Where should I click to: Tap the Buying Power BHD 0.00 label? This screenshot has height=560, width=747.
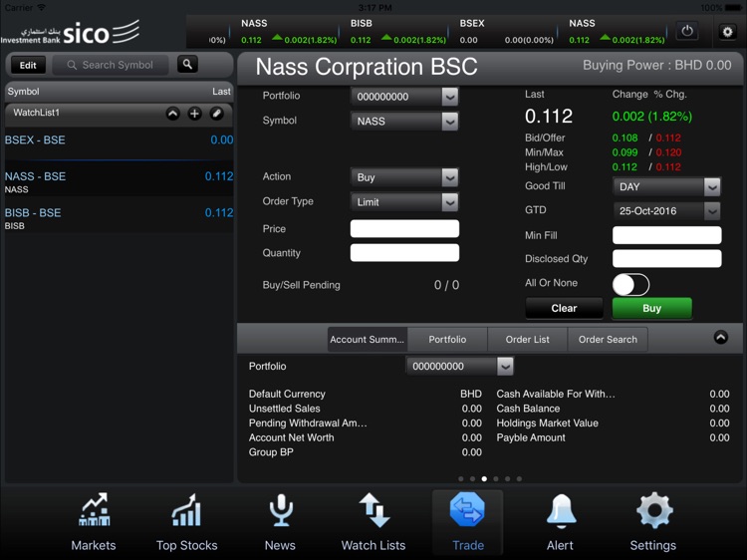coord(657,66)
